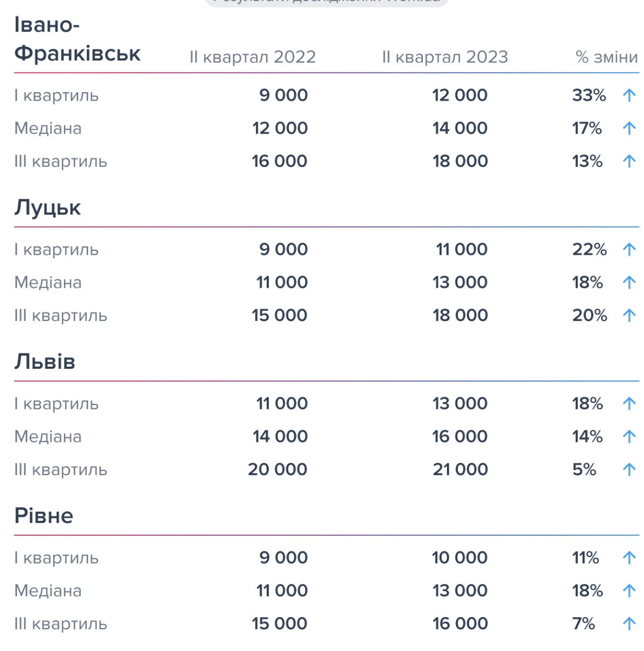Select the Рівне city heading

[43, 516]
